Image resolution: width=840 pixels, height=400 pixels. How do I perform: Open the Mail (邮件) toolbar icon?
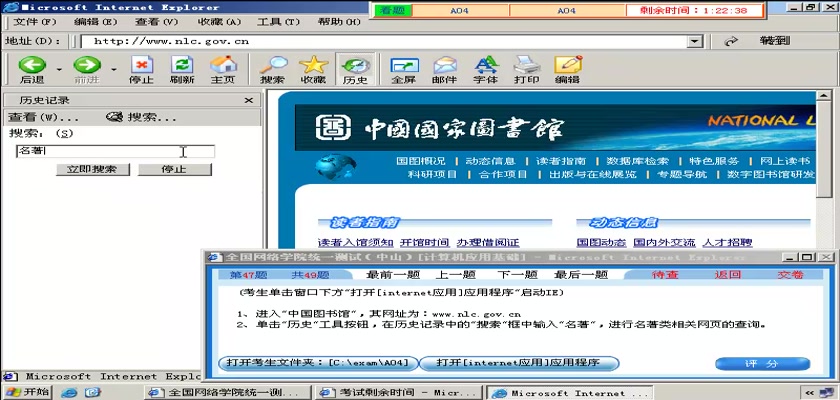click(445, 65)
